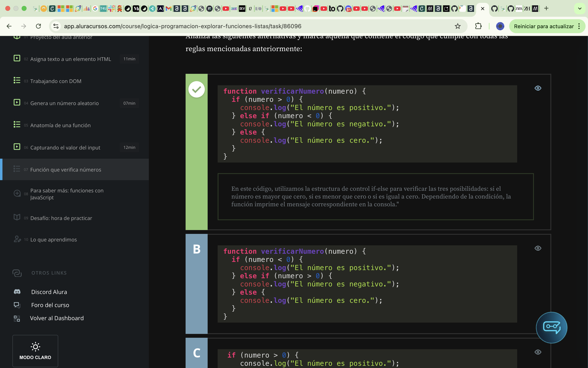Switch to the tab with 81 badge
The image size is (588, 368).
[x=348, y=9]
